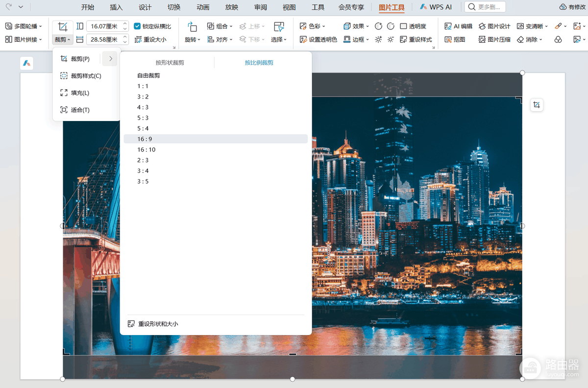Expand the 边框 border dropdown
Image resolution: width=588 pixels, height=388 pixels.
356,39
